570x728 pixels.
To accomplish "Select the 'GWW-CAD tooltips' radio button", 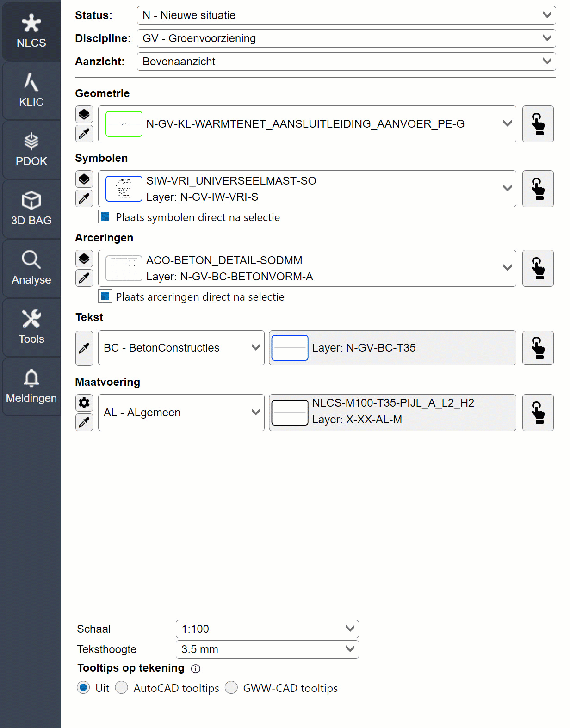I will pos(231,688).
